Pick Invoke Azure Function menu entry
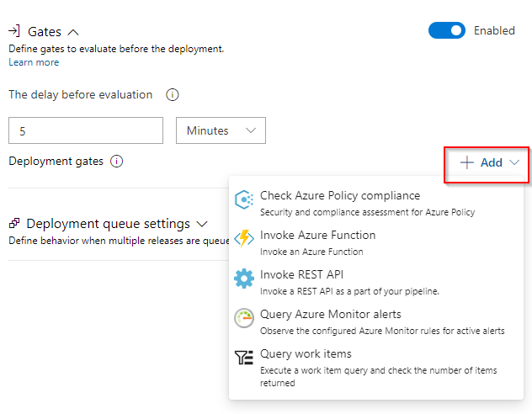 pyautogui.click(x=317, y=236)
